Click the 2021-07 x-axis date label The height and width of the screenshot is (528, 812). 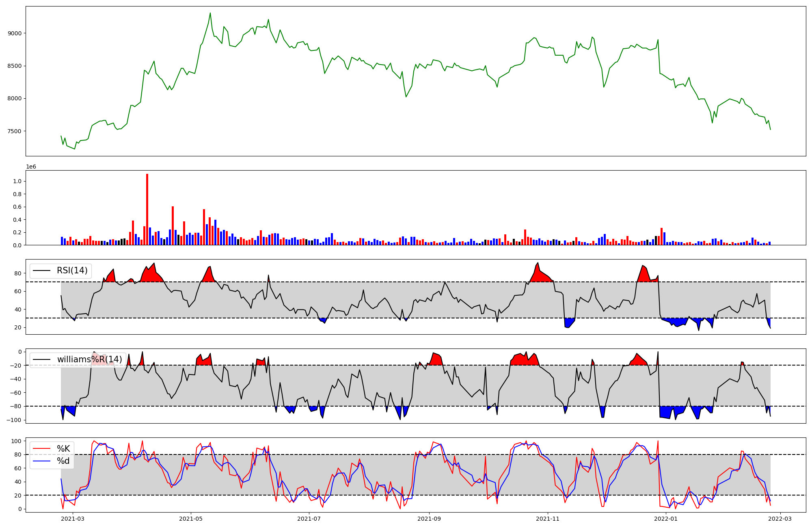click(x=309, y=519)
